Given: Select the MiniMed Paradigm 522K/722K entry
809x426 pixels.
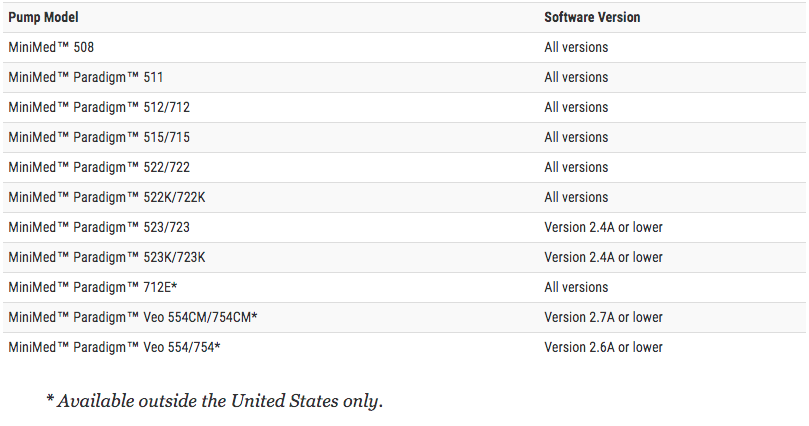Looking at the screenshot, I should [107, 197].
